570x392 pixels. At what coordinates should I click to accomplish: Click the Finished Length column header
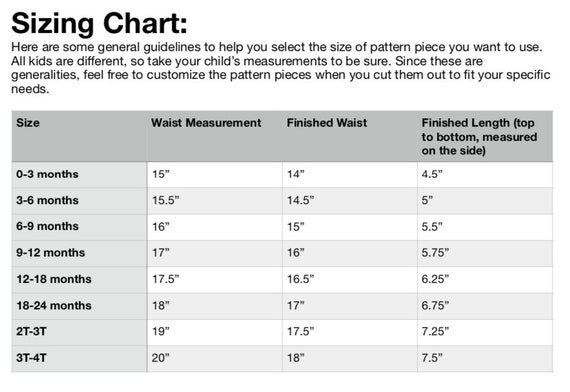click(479, 137)
